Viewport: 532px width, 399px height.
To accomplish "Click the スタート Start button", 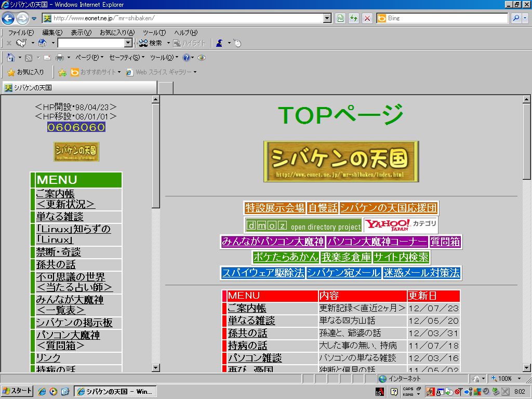I will click(x=17, y=391).
